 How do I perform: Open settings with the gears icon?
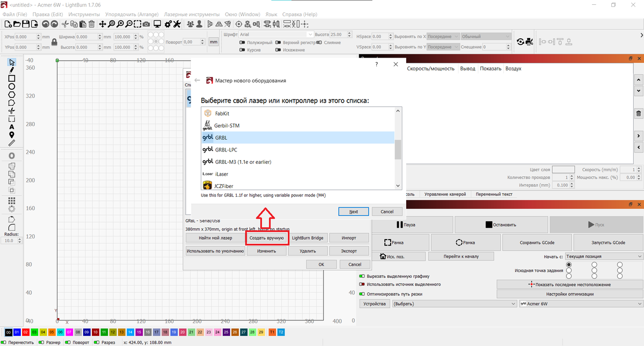[x=168, y=24]
